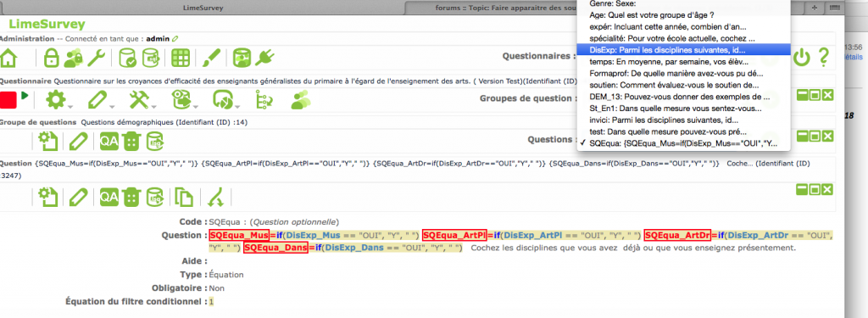Choose 'spécialité: Pour votre école actuelle' option

click(683, 38)
